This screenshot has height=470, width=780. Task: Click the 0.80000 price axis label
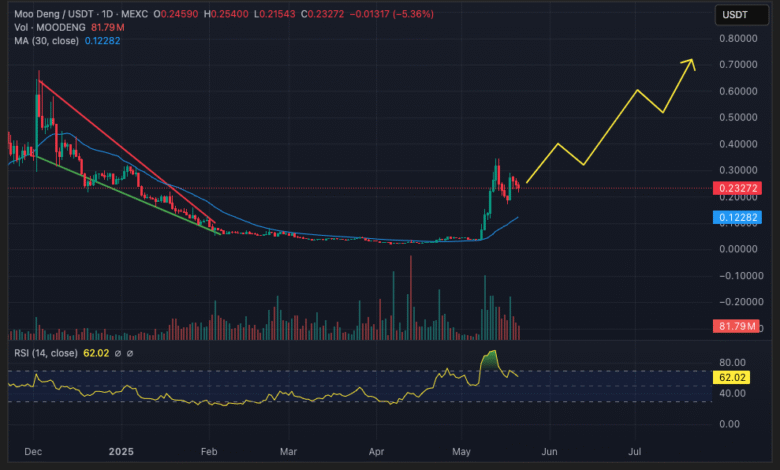tap(738, 38)
